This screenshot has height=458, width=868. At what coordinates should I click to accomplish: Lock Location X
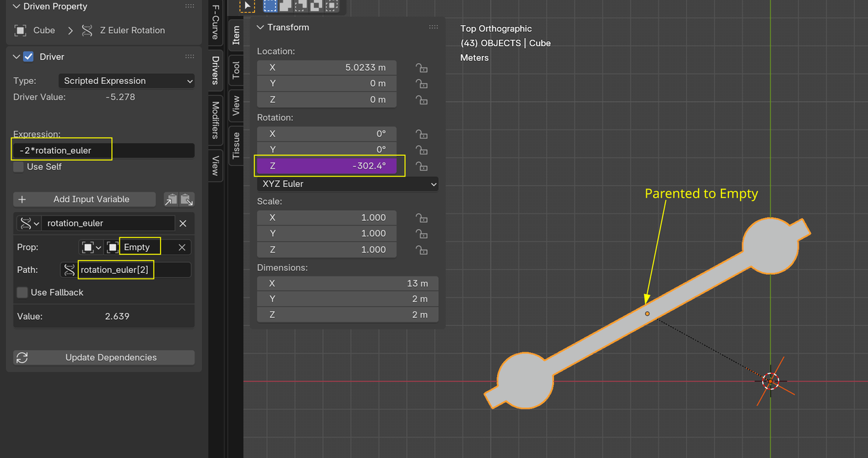[x=422, y=68]
